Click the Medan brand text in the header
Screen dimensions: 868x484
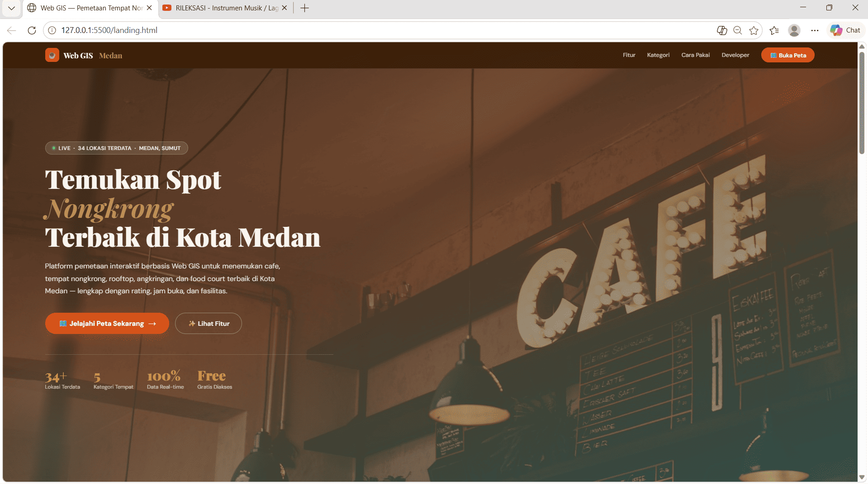(x=110, y=56)
